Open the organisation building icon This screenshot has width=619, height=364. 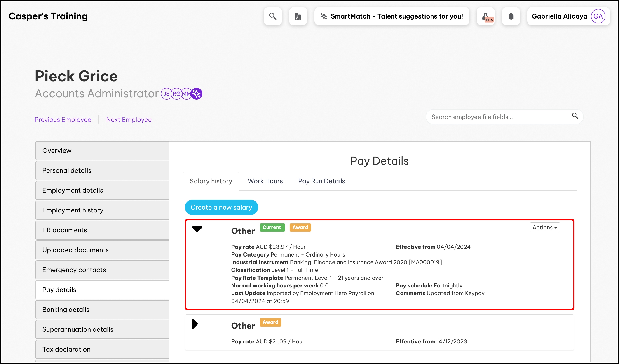coord(298,16)
